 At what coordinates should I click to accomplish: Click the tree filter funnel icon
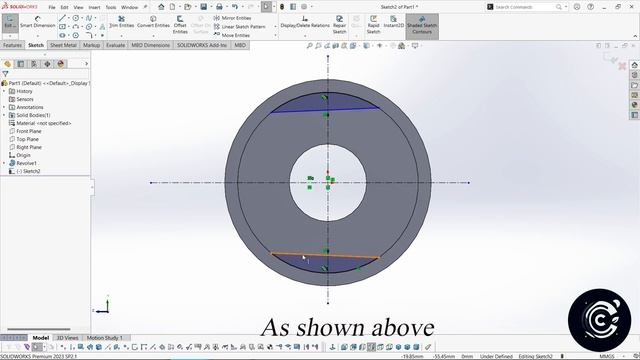(x=5, y=74)
